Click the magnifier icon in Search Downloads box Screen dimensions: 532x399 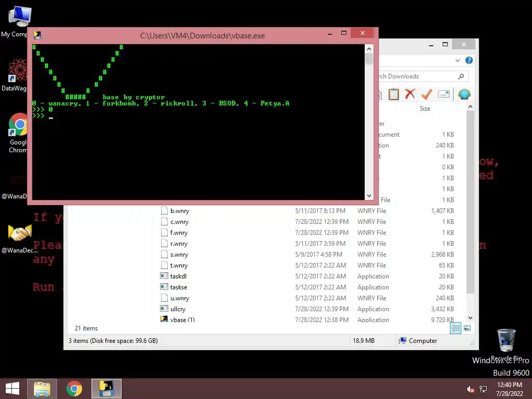461,76
